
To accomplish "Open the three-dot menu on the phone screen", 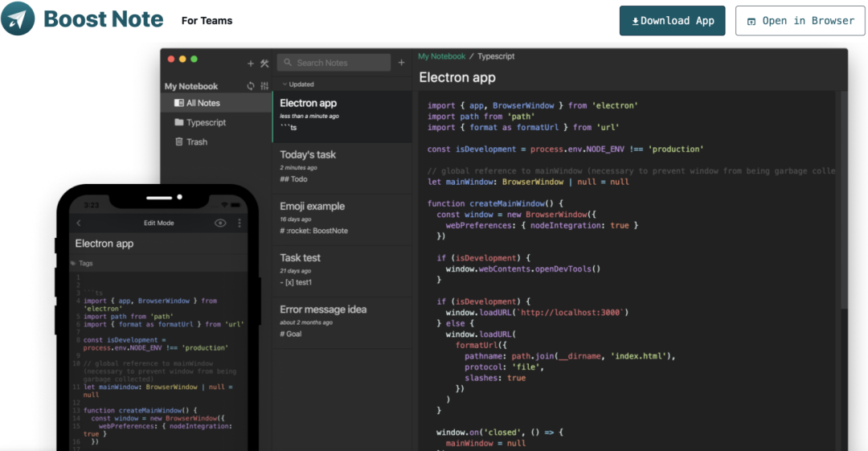I will click(240, 223).
